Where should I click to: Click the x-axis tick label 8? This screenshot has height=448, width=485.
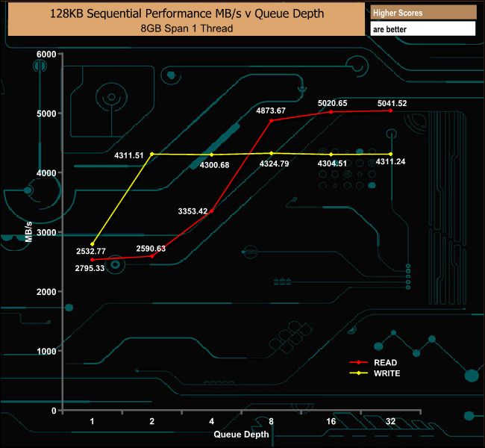(272, 421)
